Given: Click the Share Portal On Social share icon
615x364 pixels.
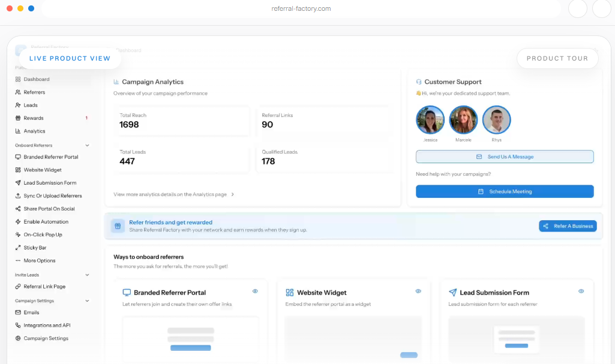Looking at the screenshot, I should click(18, 209).
